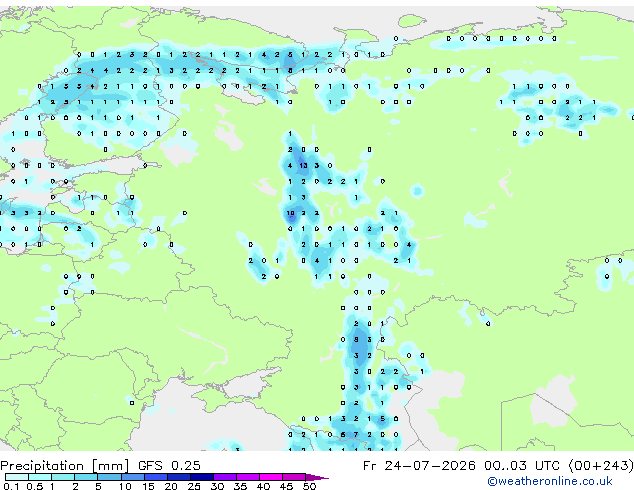
Task: Select the "GFS 0.25" model label
Action: tap(169, 466)
